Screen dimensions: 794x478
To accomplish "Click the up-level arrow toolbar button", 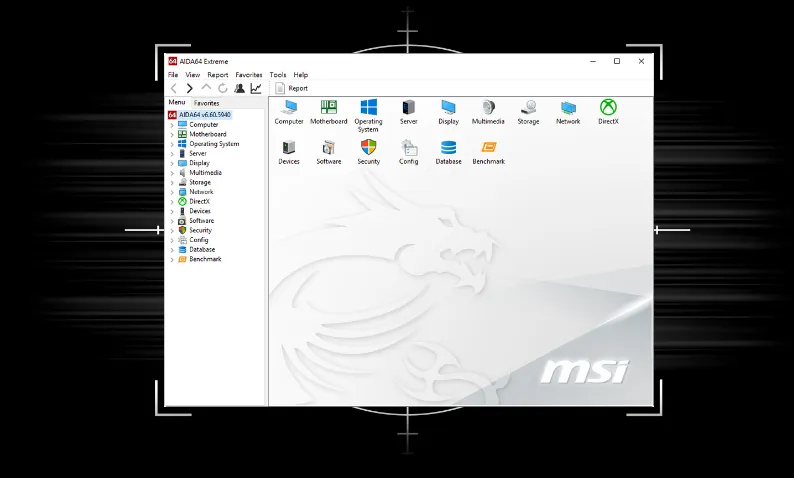I will coord(206,88).
